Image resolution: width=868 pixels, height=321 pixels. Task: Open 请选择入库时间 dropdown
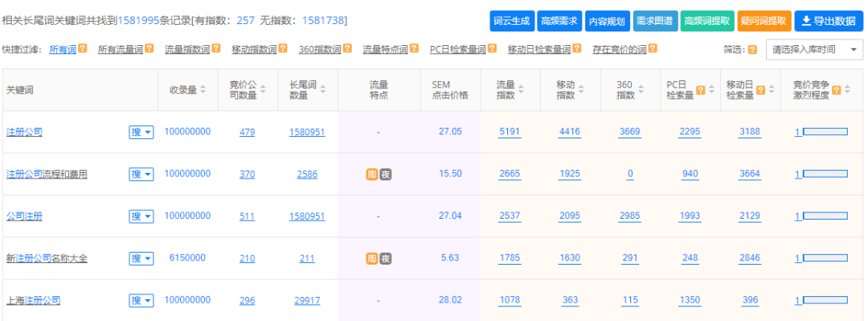(x=814, y=49)
